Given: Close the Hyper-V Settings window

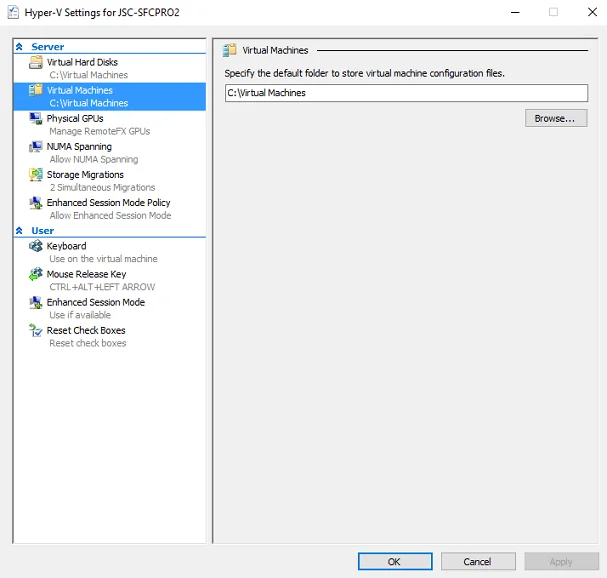Looking at the screenshot, I should click(x=592, y=12).
